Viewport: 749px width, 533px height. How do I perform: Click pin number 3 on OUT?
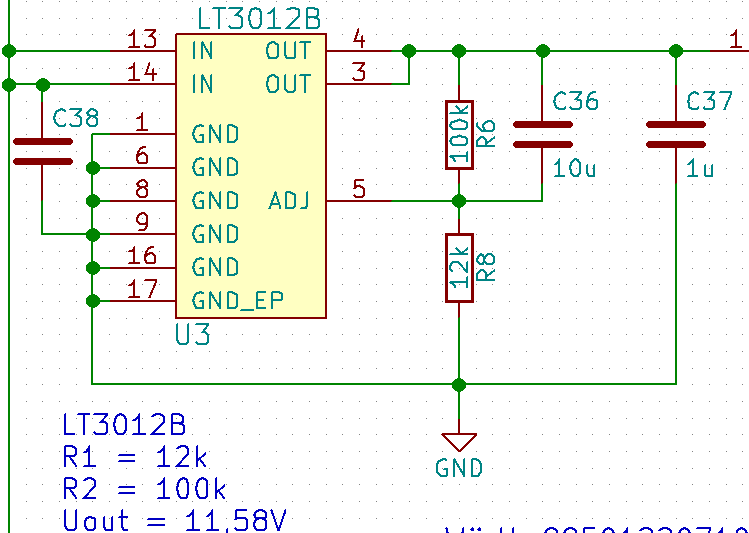tap(359, 73)
